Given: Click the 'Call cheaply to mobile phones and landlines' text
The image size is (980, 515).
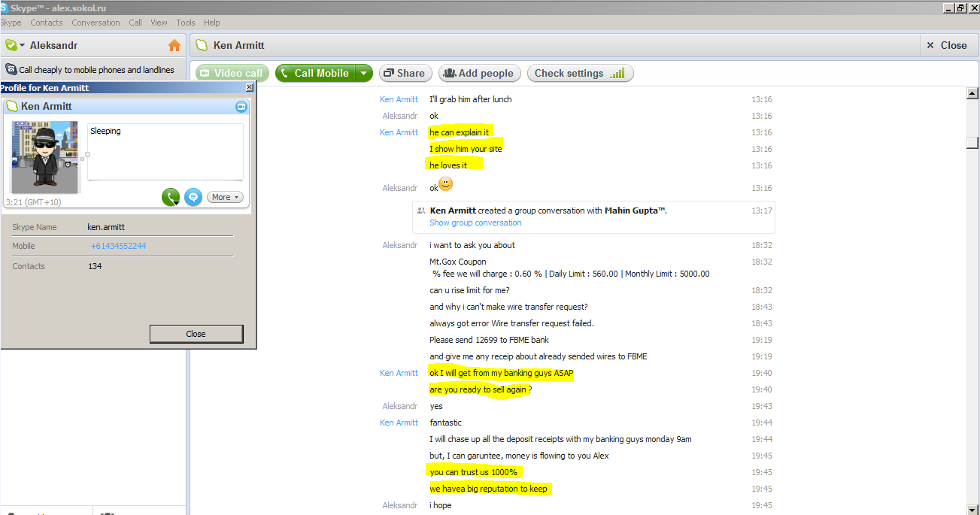Looking at the screenshot, I should [x=96, y=70].
